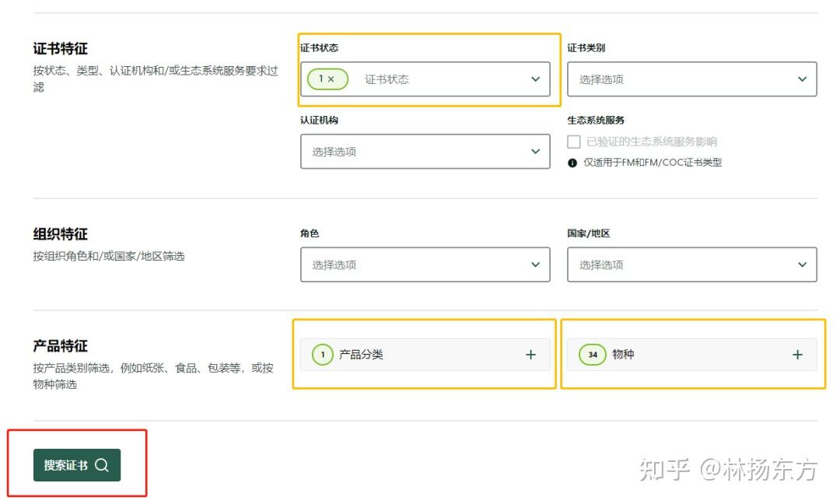Click the chevron arrow on the 证书状态 field
This screenshot has width=840, height=504.
coord(534,79)
